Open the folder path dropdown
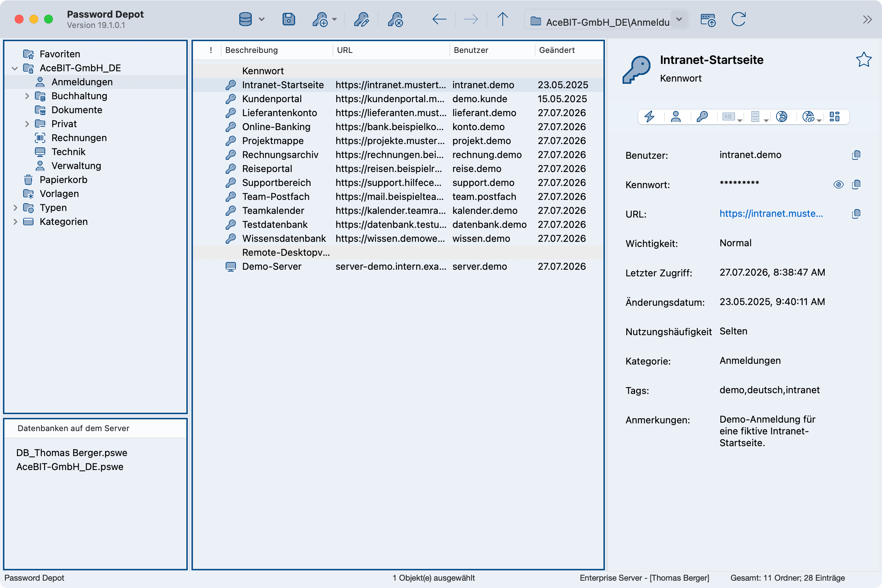Viewport: 882px width, 588px height. point(679,19)
